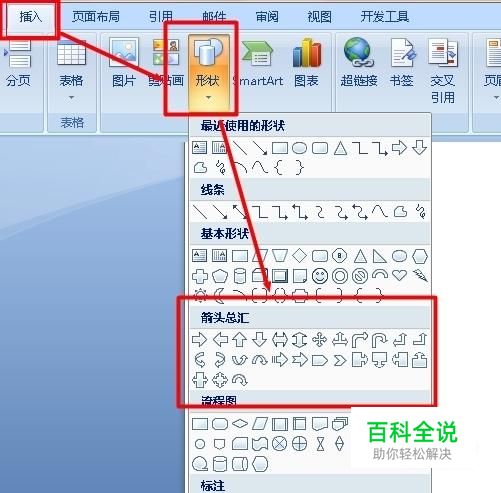Screen dimensions: 501x493
Task: Choose the left arrow in 箭头总汇
Action: click(220, 340)
